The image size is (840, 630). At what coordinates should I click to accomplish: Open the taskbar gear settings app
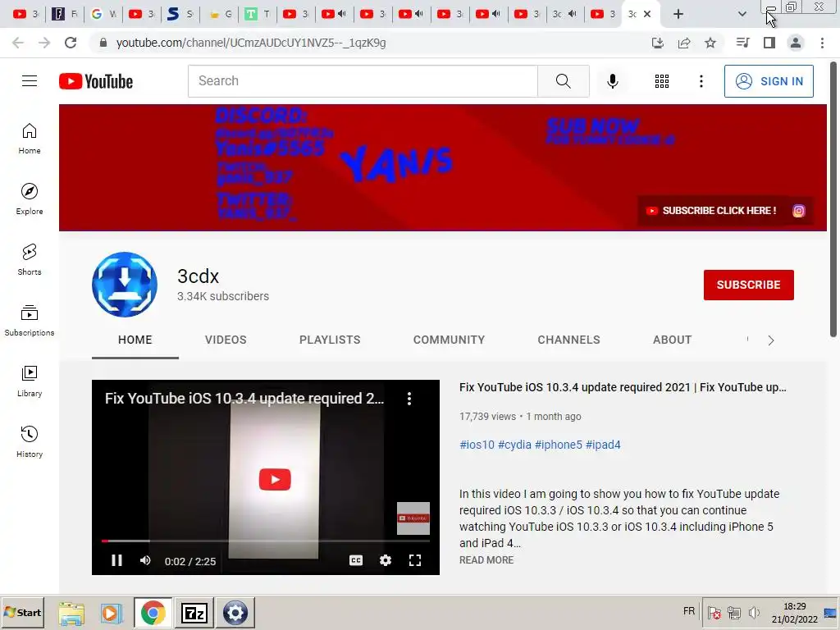235,612
